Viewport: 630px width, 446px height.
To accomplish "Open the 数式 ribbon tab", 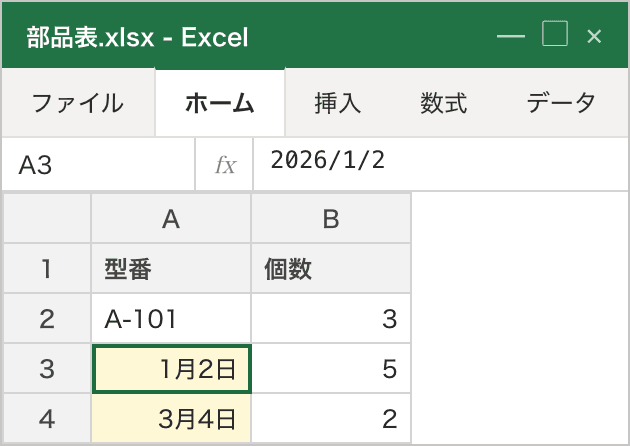I will tap(444, 103).
